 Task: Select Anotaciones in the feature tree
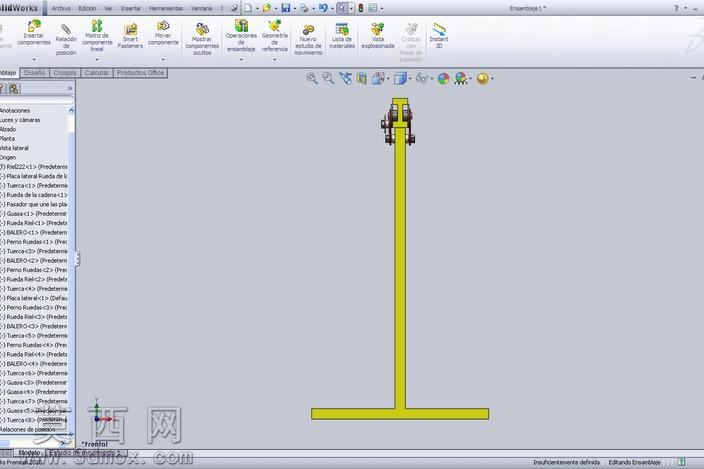15,110
